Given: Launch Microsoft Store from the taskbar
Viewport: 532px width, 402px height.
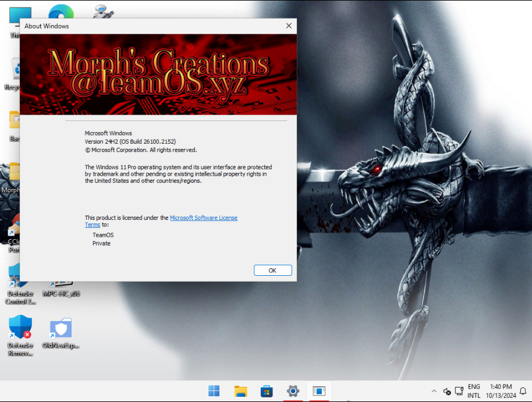Looking at the screenshot, I should (267, 391).
